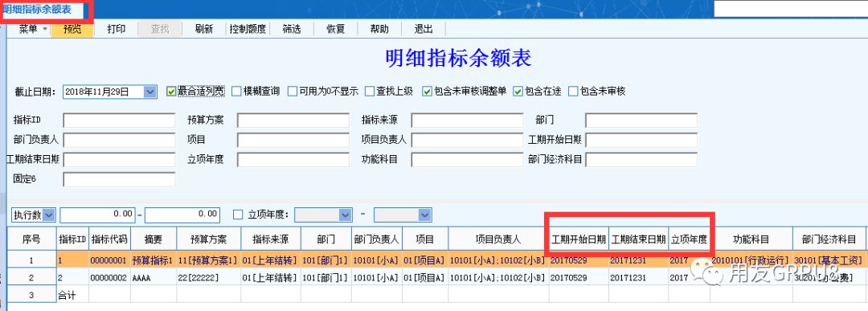Click the 指标来源 column header
This screenshot has width=868, height=311.
[271, 239]
